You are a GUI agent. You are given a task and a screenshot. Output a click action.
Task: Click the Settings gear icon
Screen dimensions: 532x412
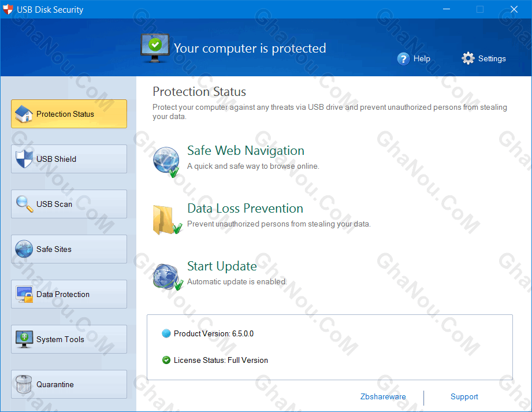click(468, 58)
